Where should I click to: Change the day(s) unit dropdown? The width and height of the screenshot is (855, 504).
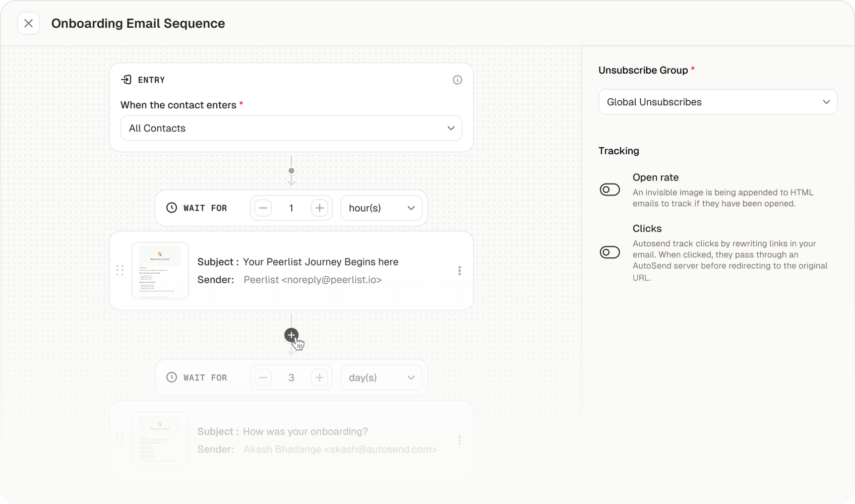381,377
